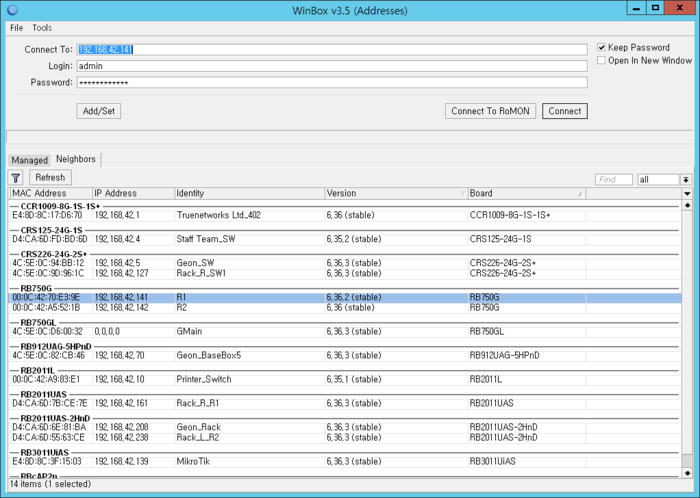Toggle the Keep Password checkbox

(601, 47)
